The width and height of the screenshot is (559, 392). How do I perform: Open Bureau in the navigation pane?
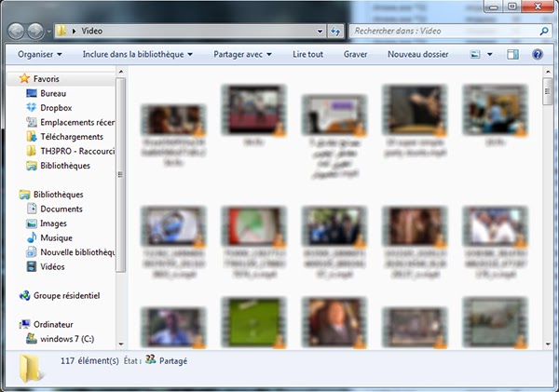53,93
